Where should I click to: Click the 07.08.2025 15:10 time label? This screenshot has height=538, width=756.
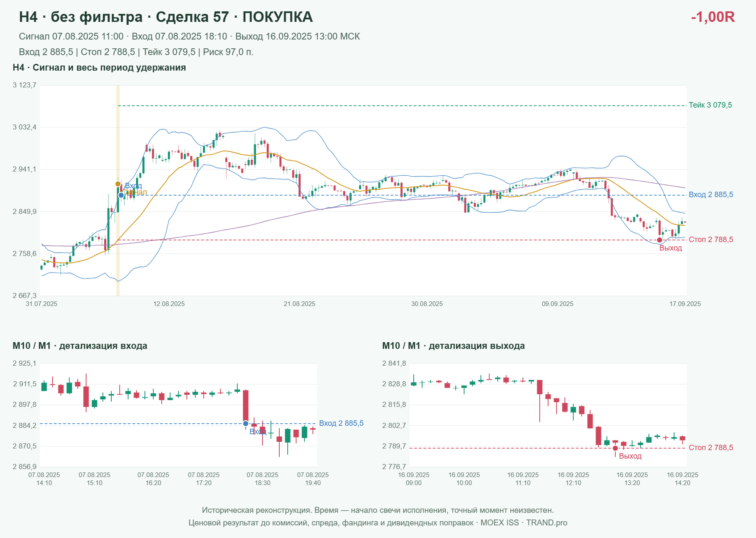[x=94, y=479]
